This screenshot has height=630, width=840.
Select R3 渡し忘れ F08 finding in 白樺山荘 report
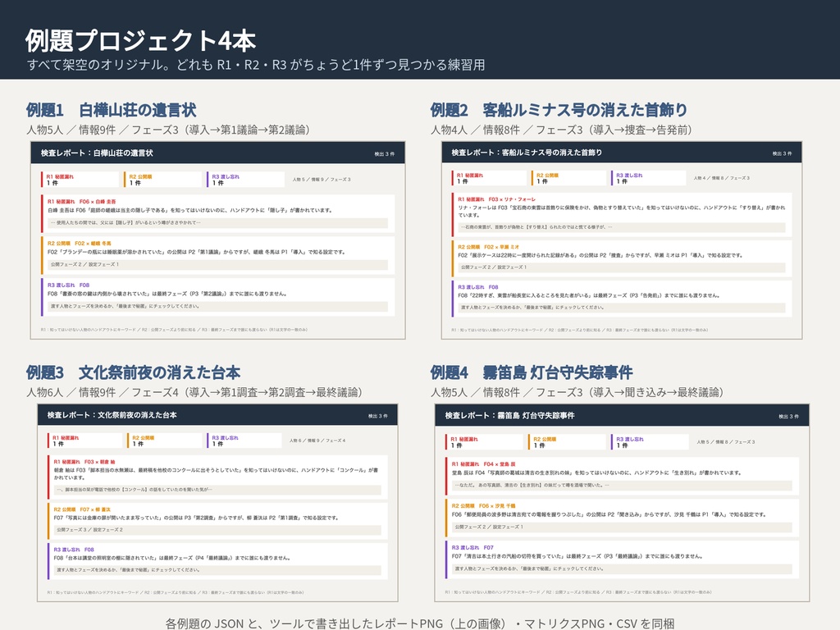[218, 297]
